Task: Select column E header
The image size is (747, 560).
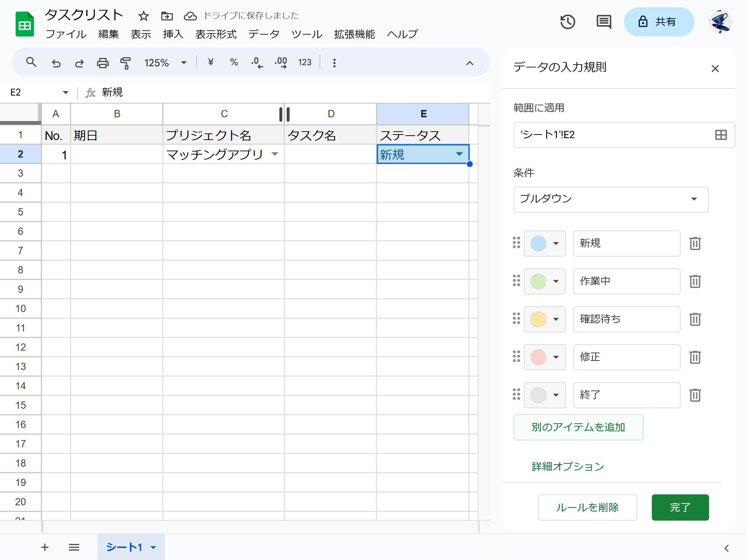Action: coord(423,114)
